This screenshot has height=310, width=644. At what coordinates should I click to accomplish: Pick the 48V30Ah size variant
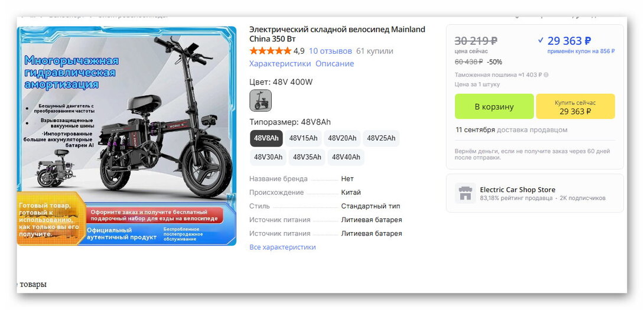point(268,157)
